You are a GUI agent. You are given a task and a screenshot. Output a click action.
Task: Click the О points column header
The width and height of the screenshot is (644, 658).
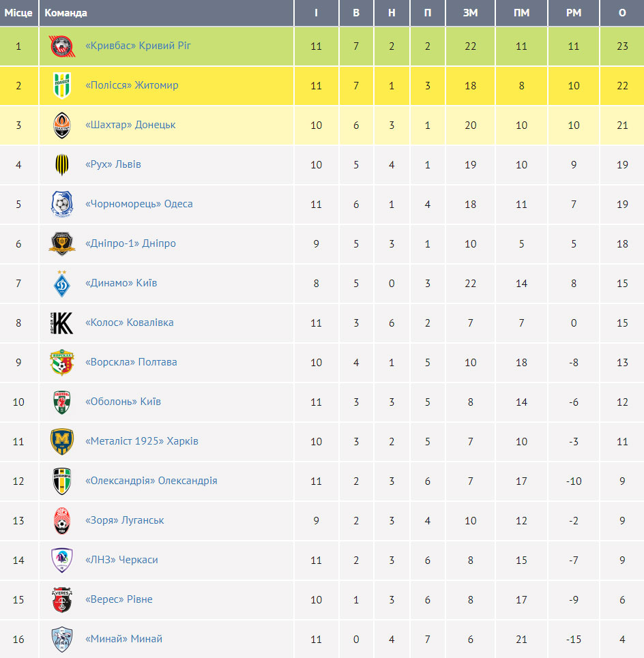tap(622, 13)
